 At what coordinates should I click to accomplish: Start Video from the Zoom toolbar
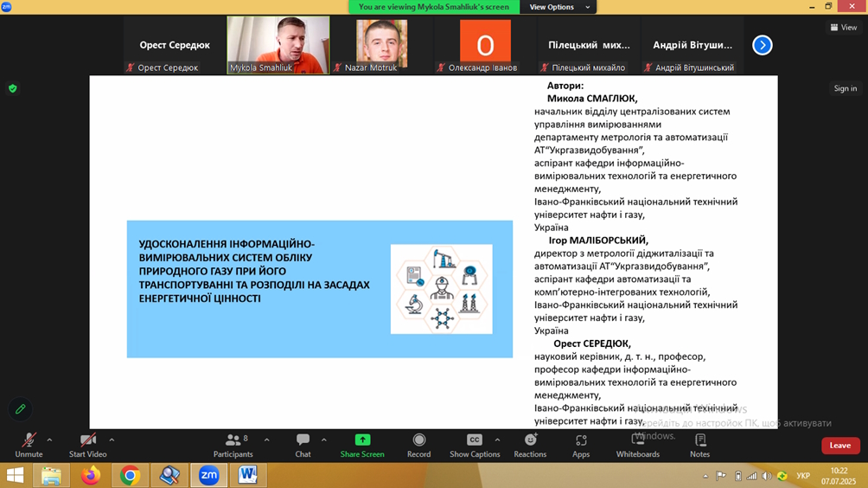pyautogui.click(x=87, y=446)
